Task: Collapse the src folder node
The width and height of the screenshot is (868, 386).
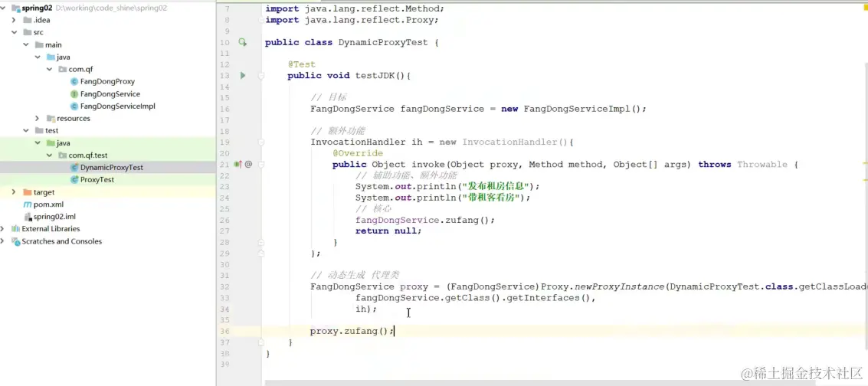Action: click(14, 33)
